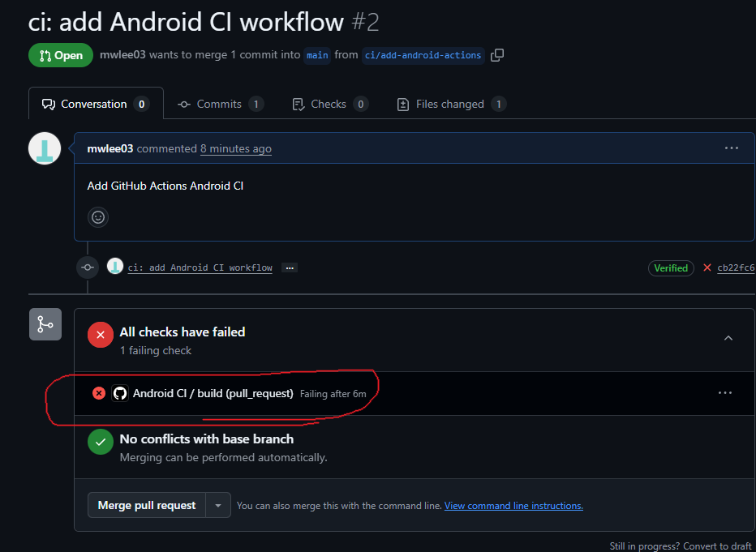
Task: Open the Checks tab
Action: coord(330,104)
